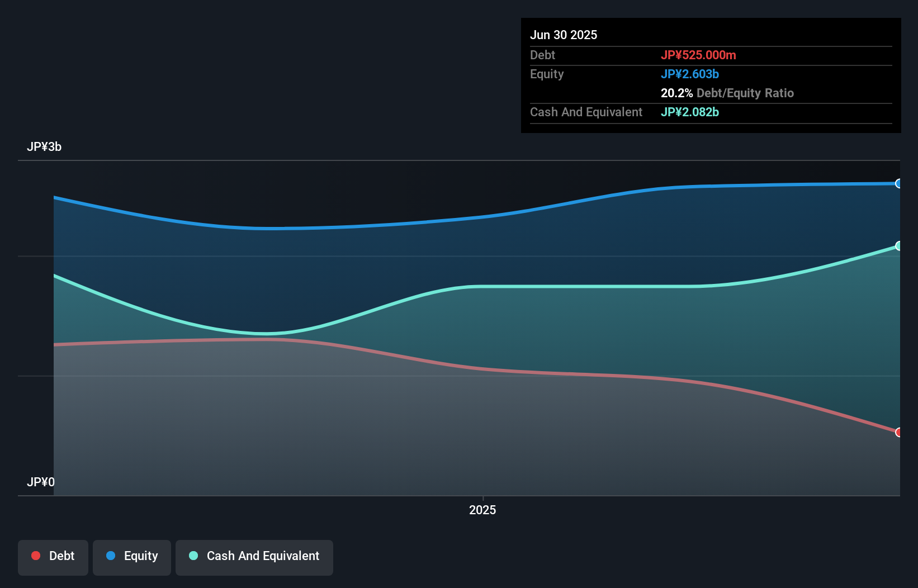Viewport: 918px width, 588px height.
Task: Click the JP¥525.000m Debt value
Action: coord(699,55)
